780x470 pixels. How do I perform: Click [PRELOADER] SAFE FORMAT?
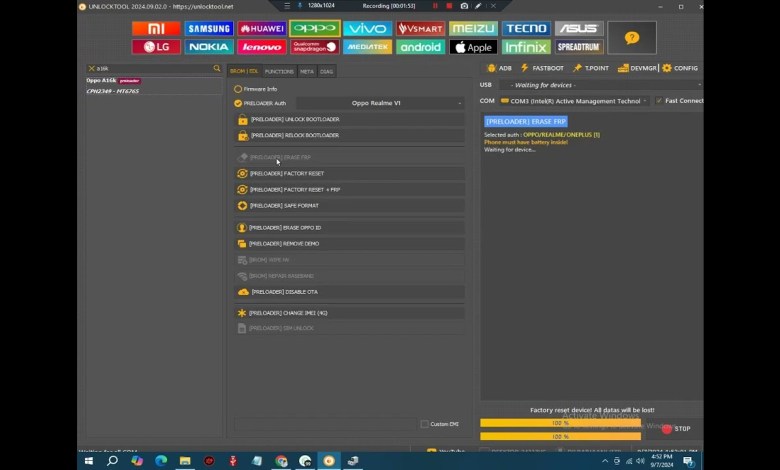(x=350, y=205)
